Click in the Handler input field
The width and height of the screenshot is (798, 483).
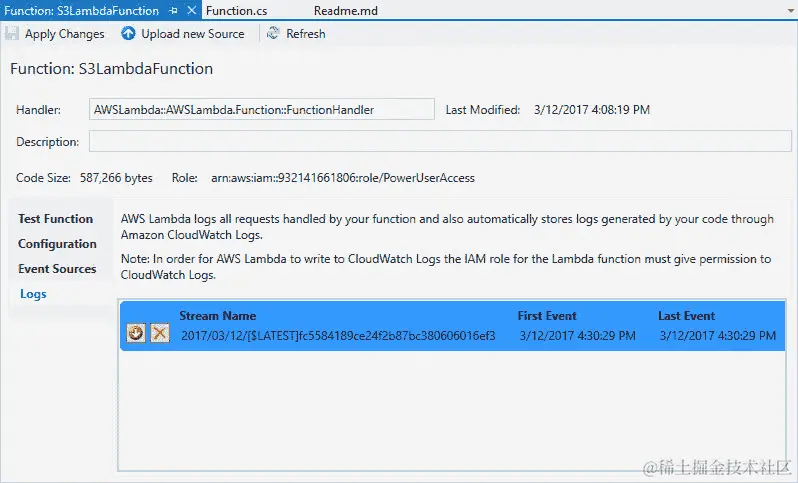point(262,109)
